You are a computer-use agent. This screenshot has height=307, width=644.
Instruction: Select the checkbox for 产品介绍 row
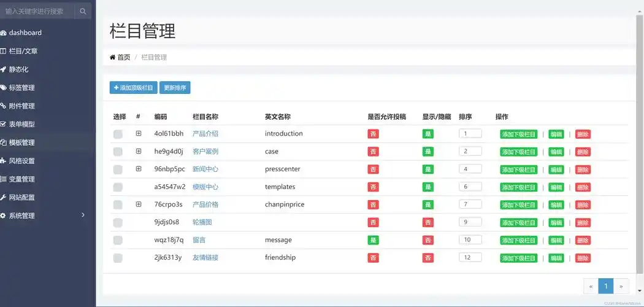pyautogui.click(x=118, y=134)
